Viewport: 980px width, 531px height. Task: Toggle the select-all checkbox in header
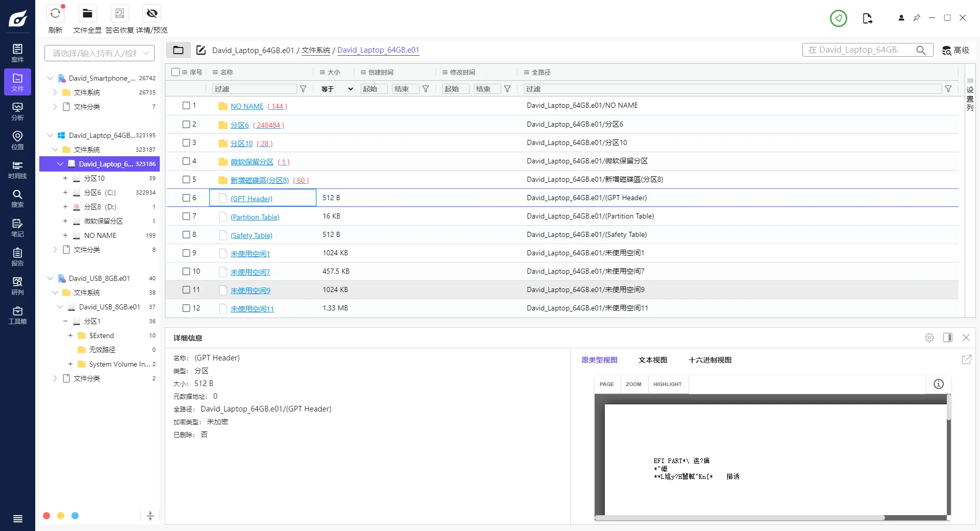pyautogui.click(x=176, y=72)
